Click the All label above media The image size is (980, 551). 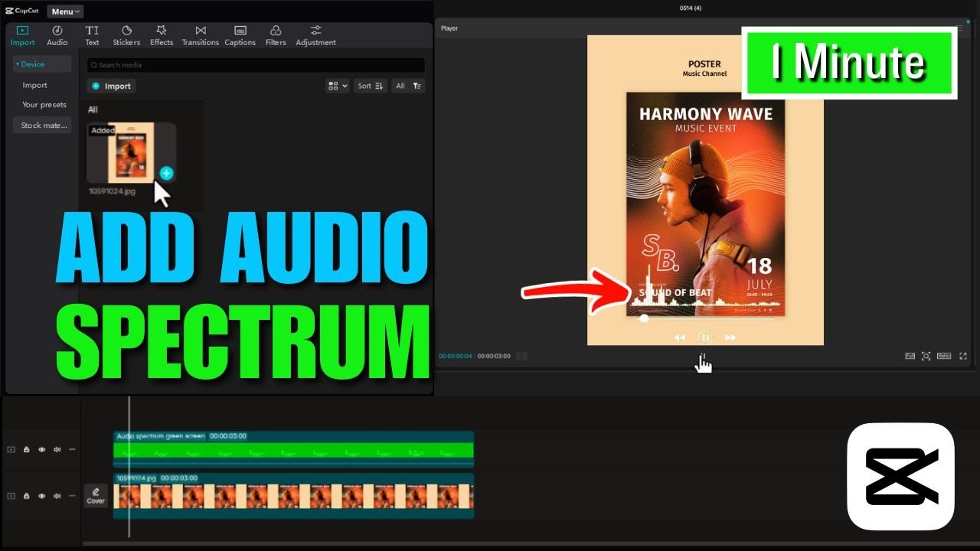tap(93, 109)
